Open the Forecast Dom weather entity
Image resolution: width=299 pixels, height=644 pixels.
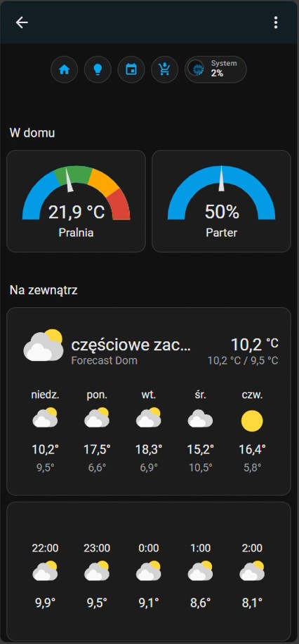(x=104, y=361)
